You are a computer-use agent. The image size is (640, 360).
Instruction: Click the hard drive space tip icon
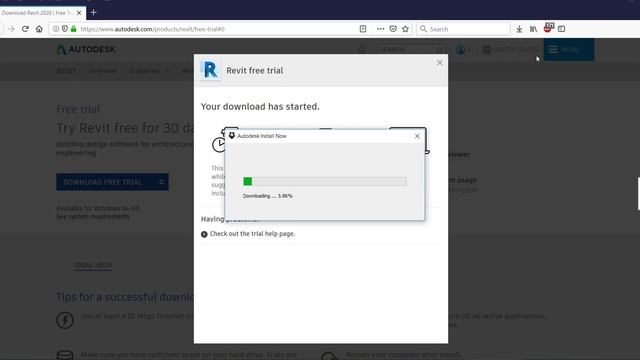click(x=65, y=355)
